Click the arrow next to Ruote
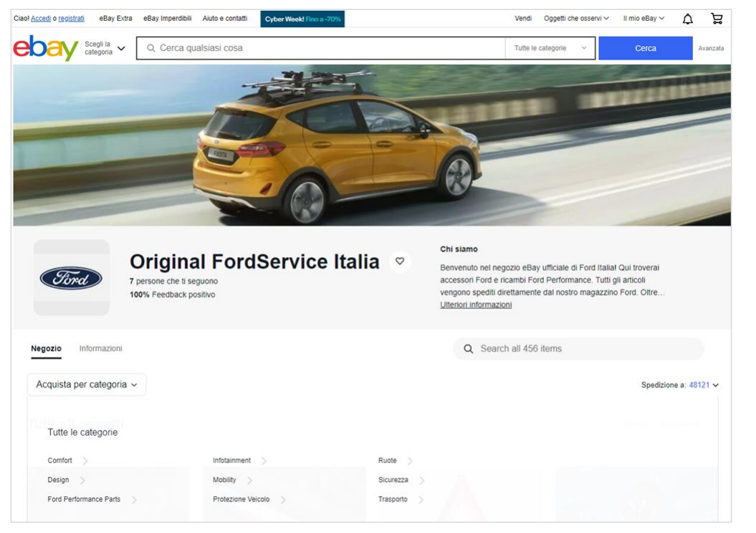This screenshot has width=756, height=533. pos(410,461)
